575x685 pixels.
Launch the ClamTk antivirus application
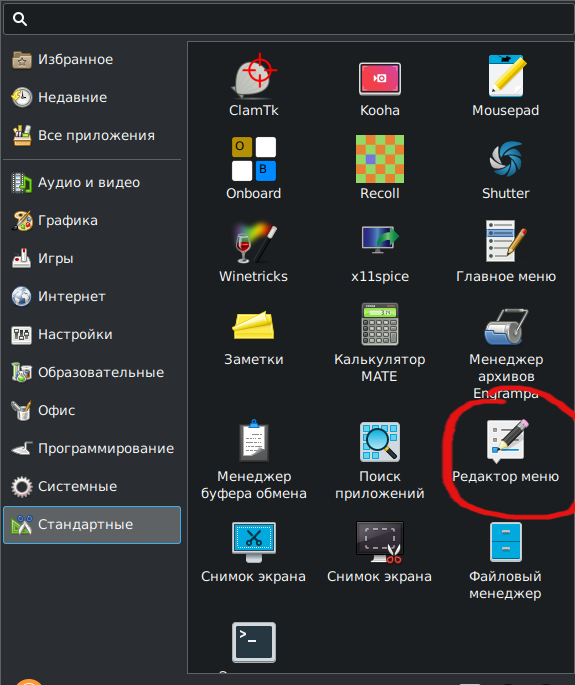click(x=254, y=85)
